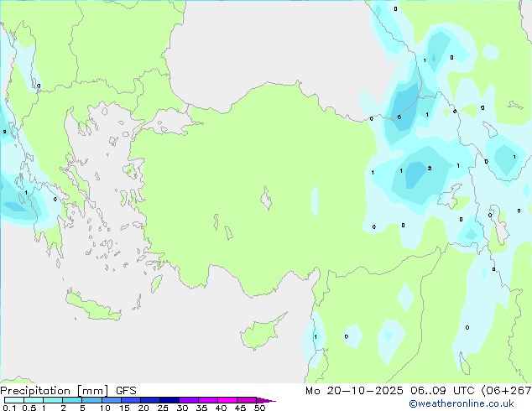Click the 'Precipitation [mm]' title text
Image resolution: width=532 pixels, height=411 pixels.
(55, 391)
